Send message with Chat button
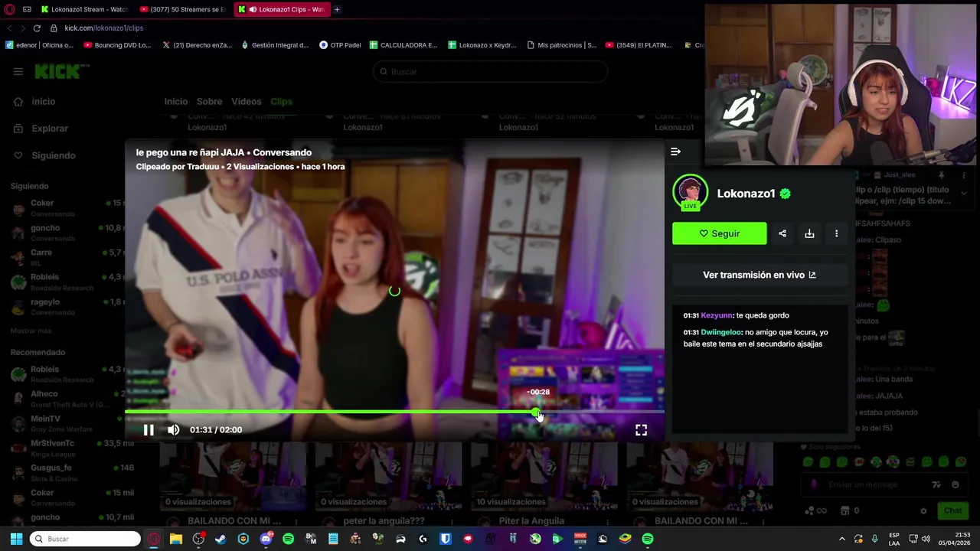This screenshot has height=551, width=980. [x=952, y=510]
